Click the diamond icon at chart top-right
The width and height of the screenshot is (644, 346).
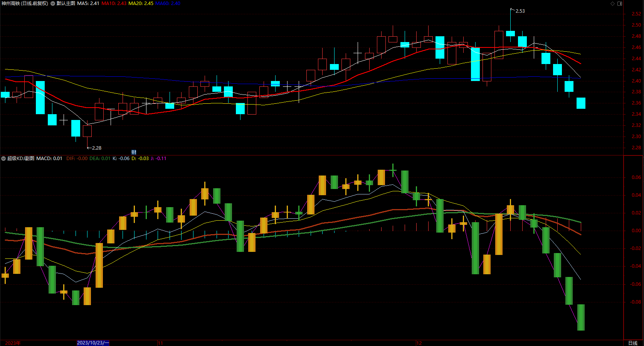pos(613,3)
